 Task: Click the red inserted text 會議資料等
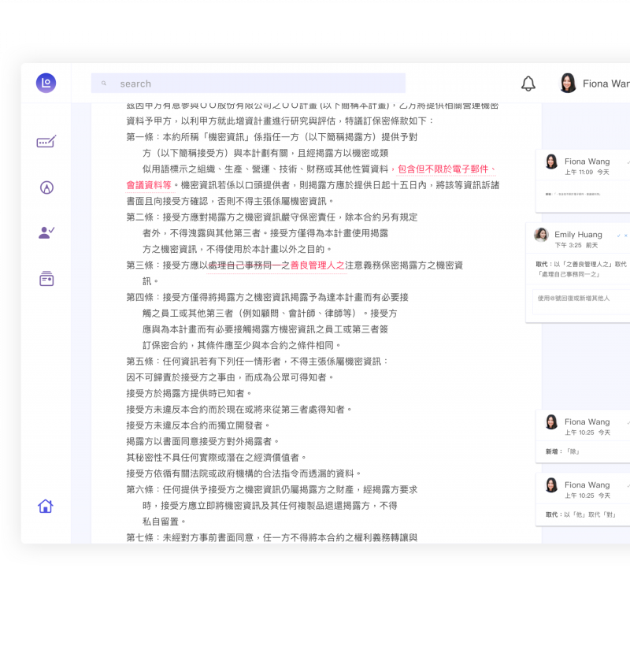pos(149,185)
